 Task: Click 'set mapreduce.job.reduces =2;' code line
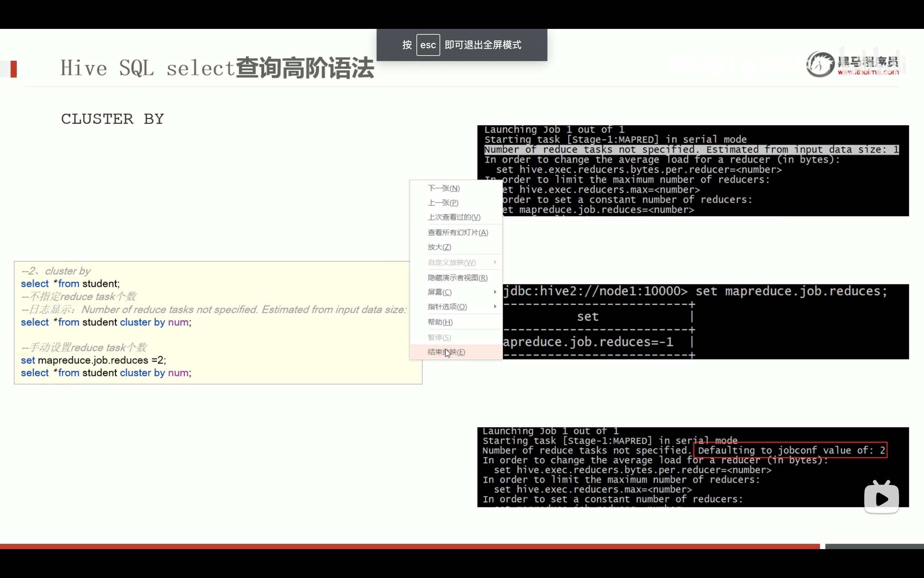[94, 360]
